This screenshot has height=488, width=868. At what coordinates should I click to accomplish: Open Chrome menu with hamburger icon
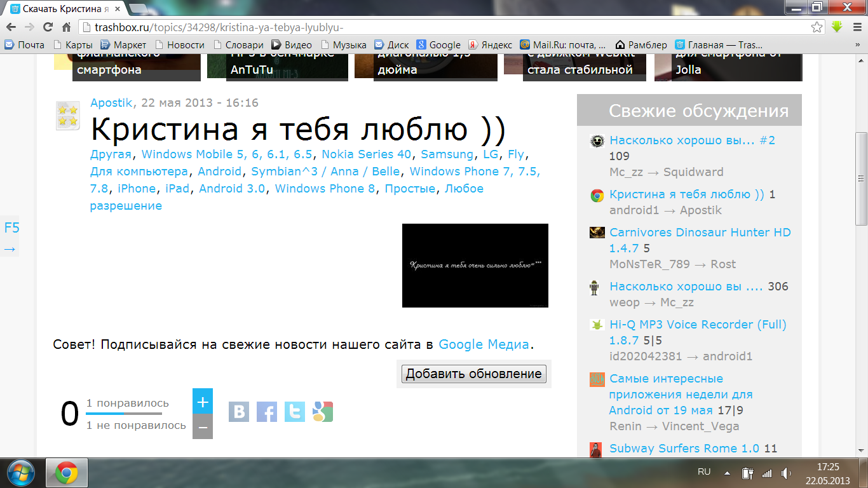(855, 27)
